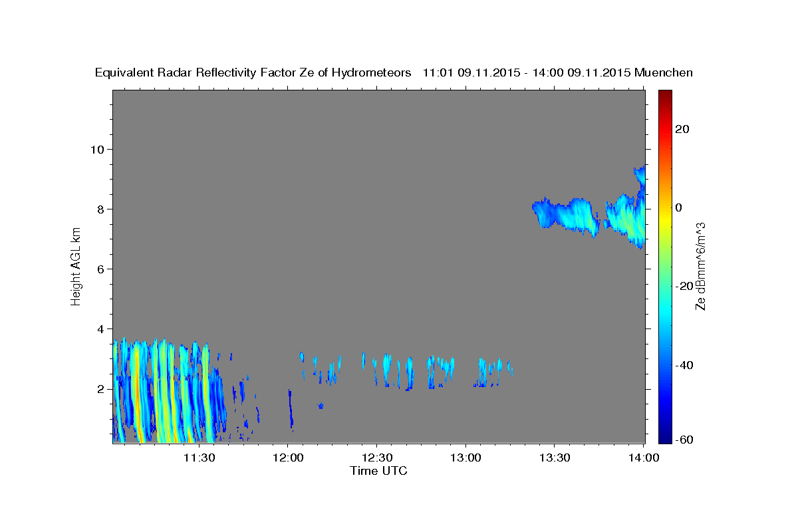Click the height axis label 8
The image size is (798, 532).
pos(101,209)
